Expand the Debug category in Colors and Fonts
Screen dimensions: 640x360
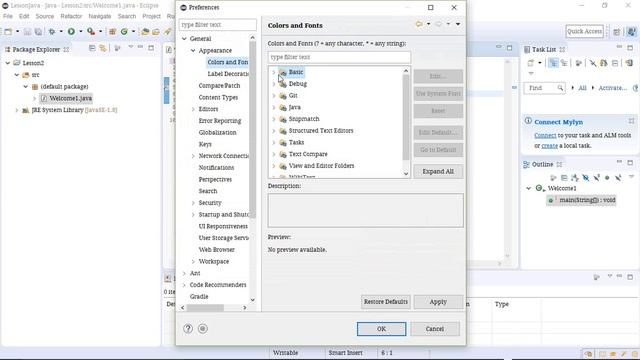[x=274, y=84]
